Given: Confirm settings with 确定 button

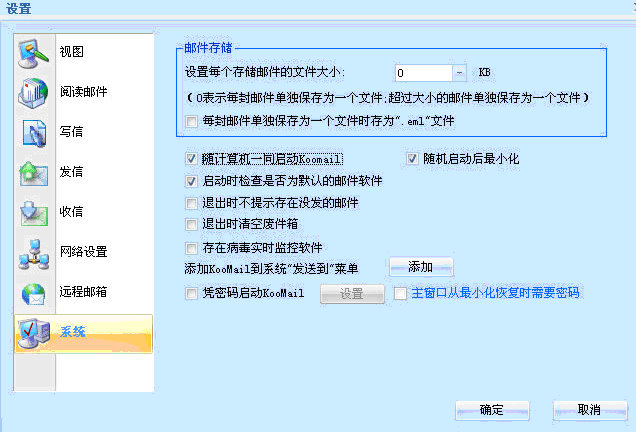Looking at the screenshot, I should 491,410.
